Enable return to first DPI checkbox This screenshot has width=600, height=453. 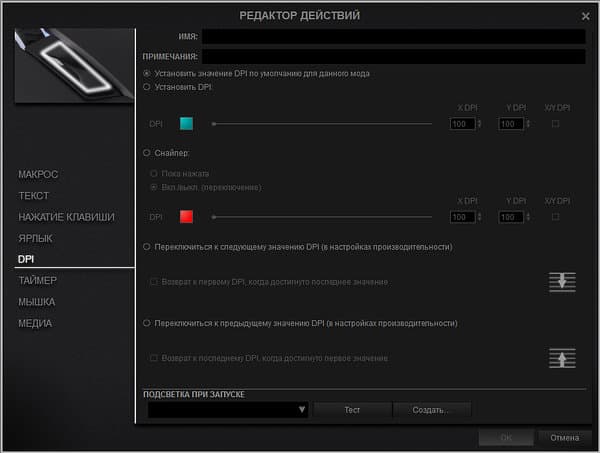coord(153,282)
